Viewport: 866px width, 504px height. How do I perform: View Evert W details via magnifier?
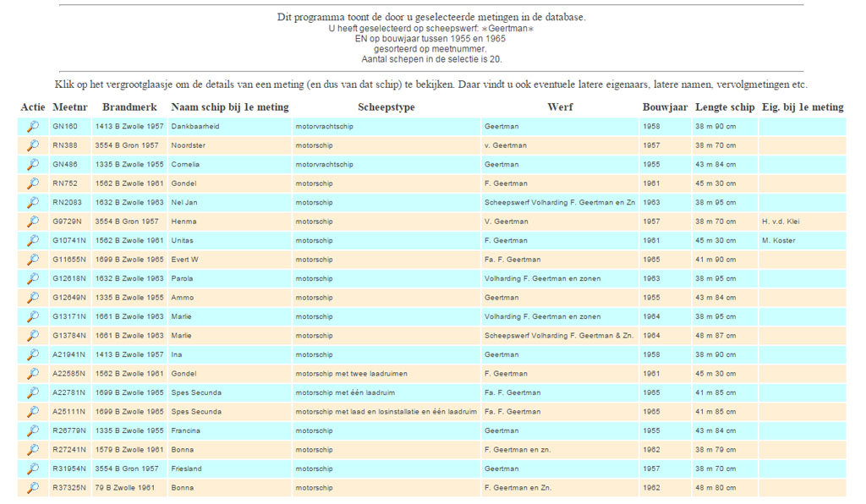click(x=32, y=260)
